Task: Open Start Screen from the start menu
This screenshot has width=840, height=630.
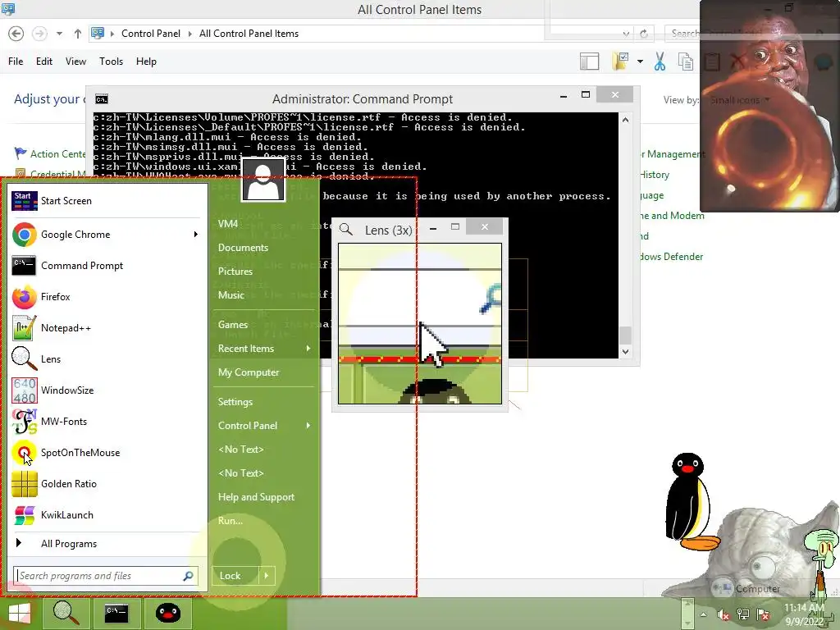Action: click(x=107, y=201)
